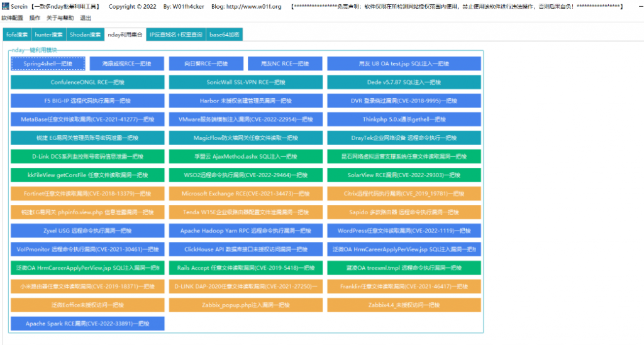
Task: Select Apache Hadoop Yarn RPC 远程命令执行 button
Action: 246,231
